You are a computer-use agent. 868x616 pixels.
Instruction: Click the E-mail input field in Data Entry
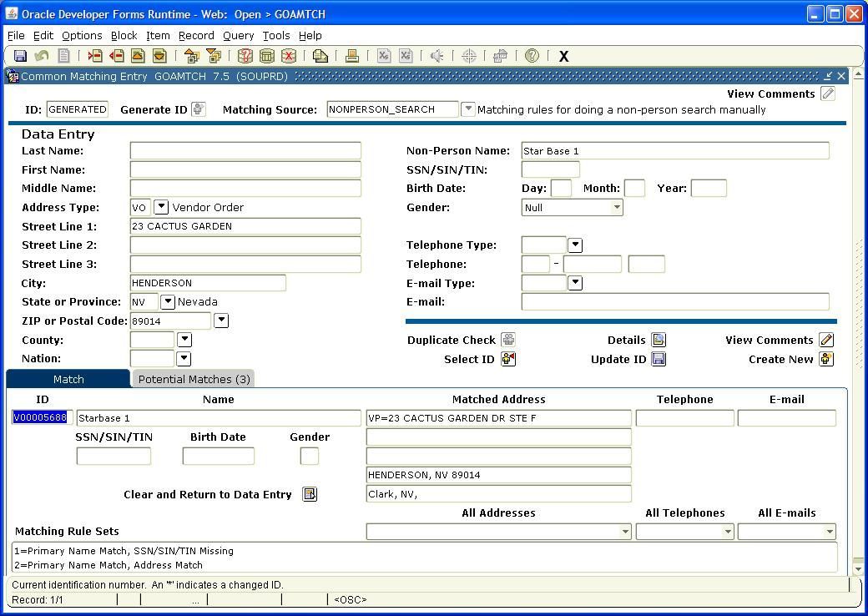coord(675,301)
